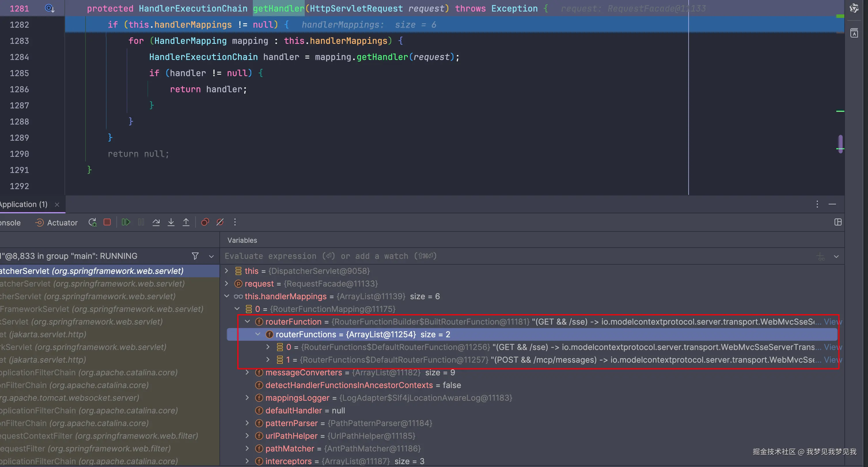
Task: Click the Step Out icon
Action: click(x=186, y=222)
